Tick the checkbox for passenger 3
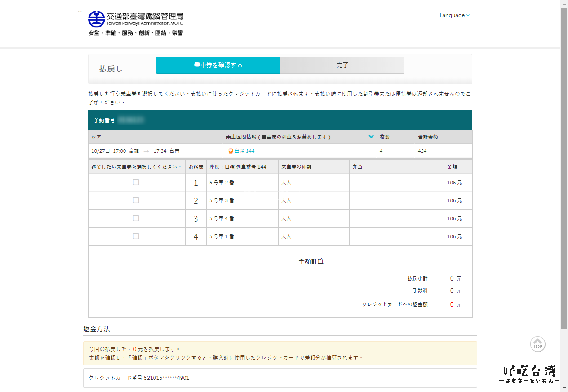 pos(136,218)
